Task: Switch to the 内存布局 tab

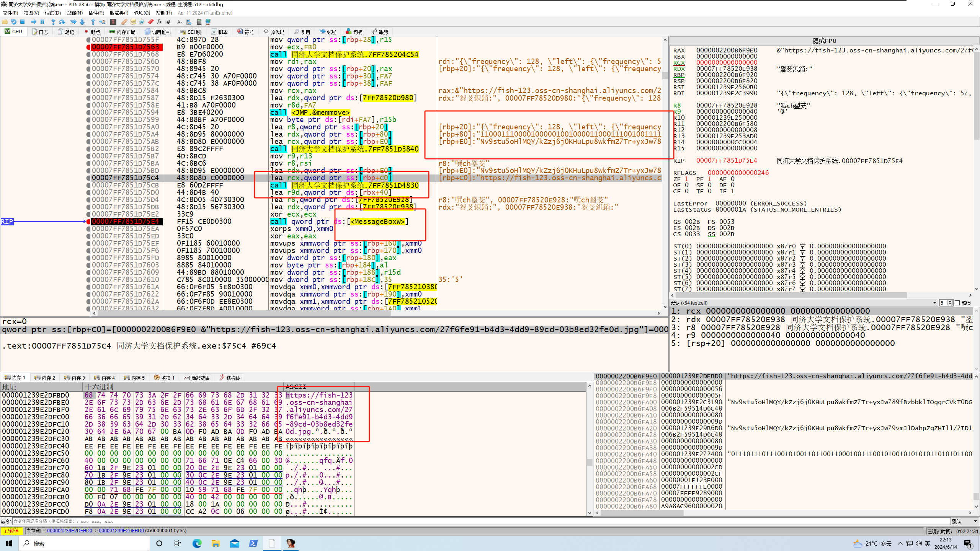Action: point(122,32)
